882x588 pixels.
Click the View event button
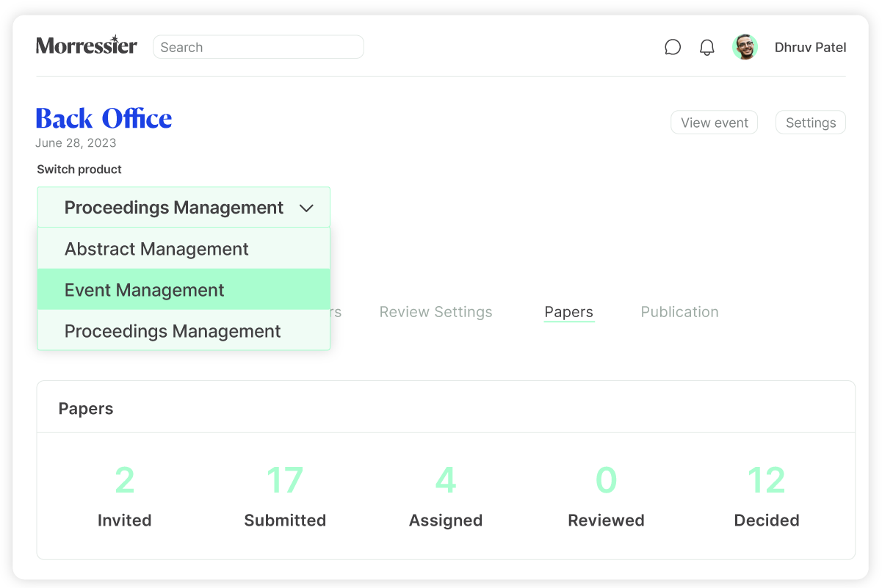click(714, 123)
